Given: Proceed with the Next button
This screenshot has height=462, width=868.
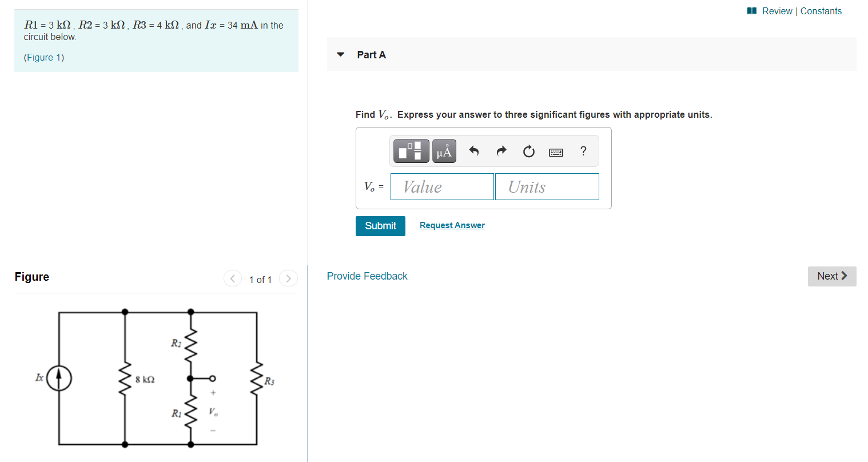Looking at the screenshot, I should 831,276.
